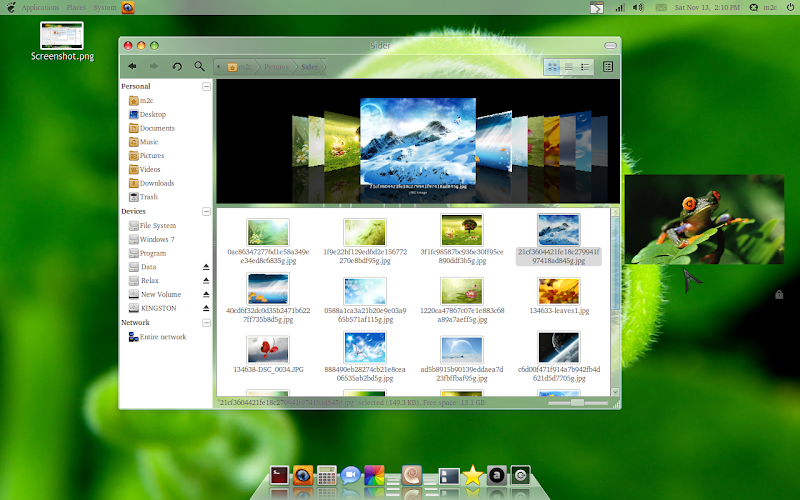Select the 40cd6f32dc0d35b2471b622 image file
The height and width of the screenshot is (500, 800).
(268, 289)
